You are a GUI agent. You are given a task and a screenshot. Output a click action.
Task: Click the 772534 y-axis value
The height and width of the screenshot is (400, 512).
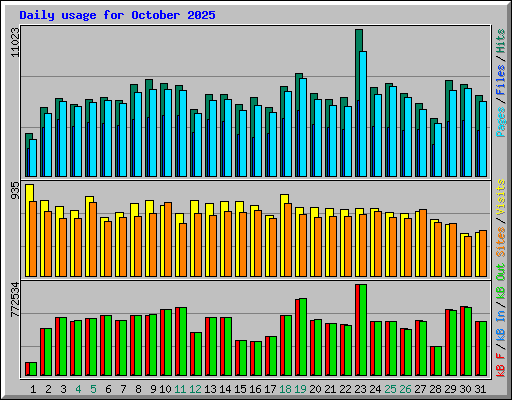tap(16, 300)
